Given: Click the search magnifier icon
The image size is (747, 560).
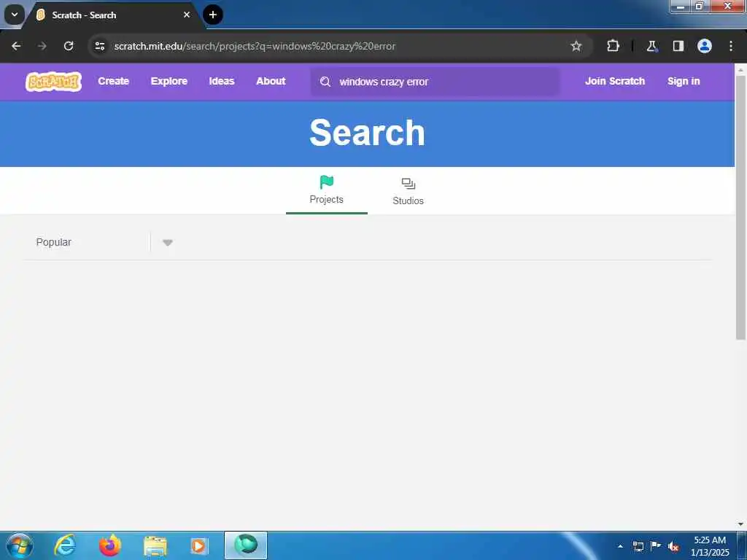Looking at the screenshot, I should (325, 82).
